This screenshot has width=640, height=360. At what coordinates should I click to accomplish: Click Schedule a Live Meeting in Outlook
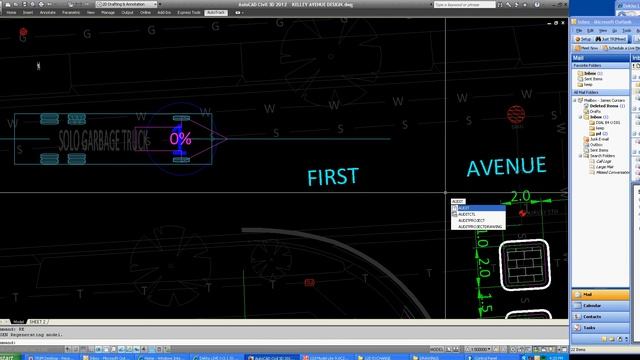(x=621, y=48)
